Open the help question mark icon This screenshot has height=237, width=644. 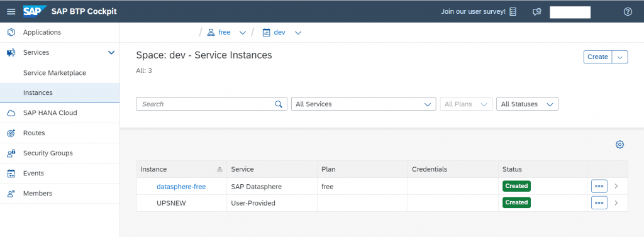[x=628, y=11]
